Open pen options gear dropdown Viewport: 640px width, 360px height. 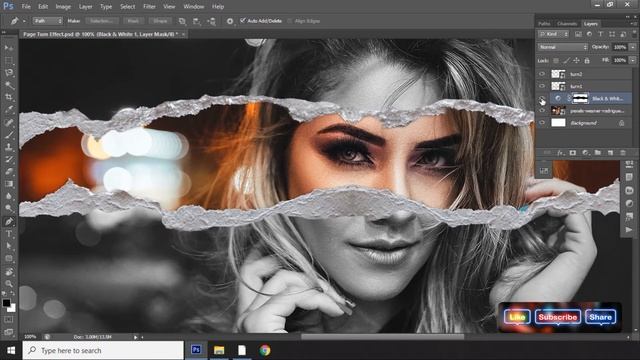point(230,21)
